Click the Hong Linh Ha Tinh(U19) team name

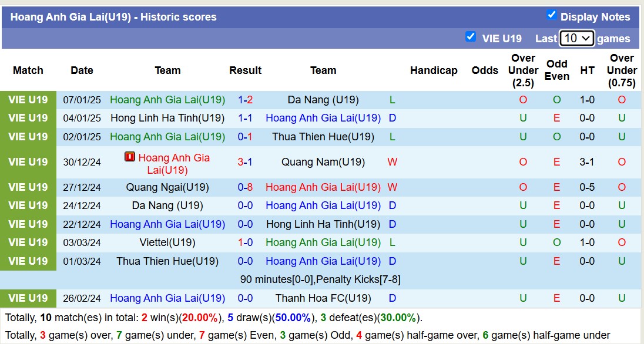tap(167, 117)
